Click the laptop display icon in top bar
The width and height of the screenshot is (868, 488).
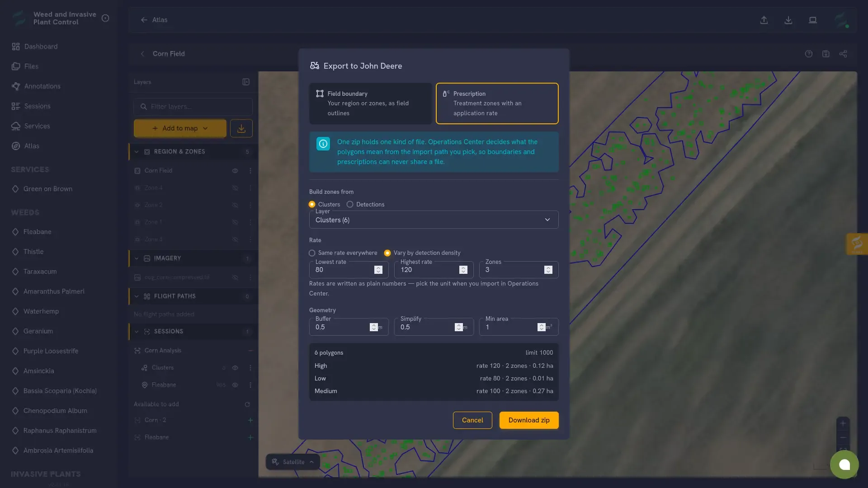[813, 20]
